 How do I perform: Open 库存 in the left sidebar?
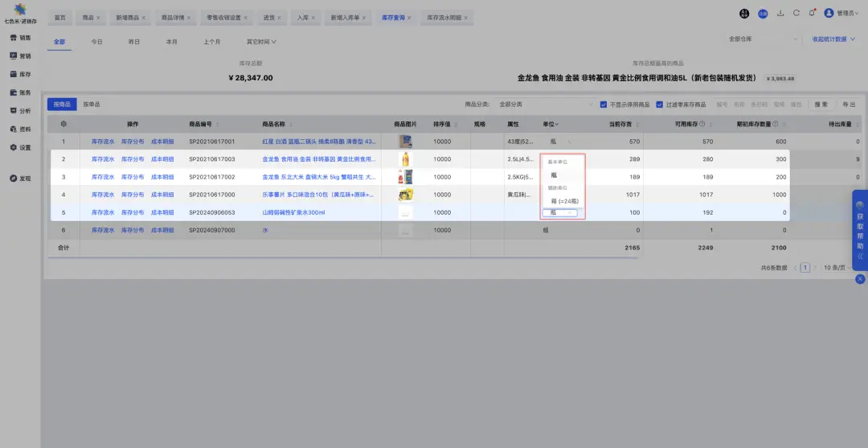[20, 74]
